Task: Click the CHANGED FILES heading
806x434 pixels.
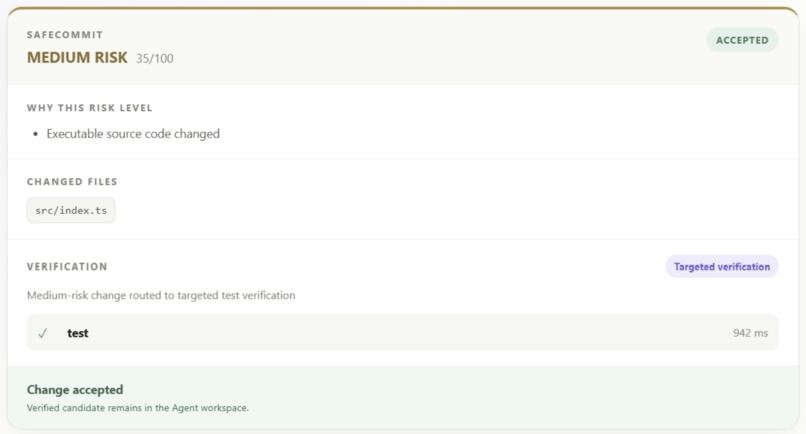Action: click(x=72, y=182)
